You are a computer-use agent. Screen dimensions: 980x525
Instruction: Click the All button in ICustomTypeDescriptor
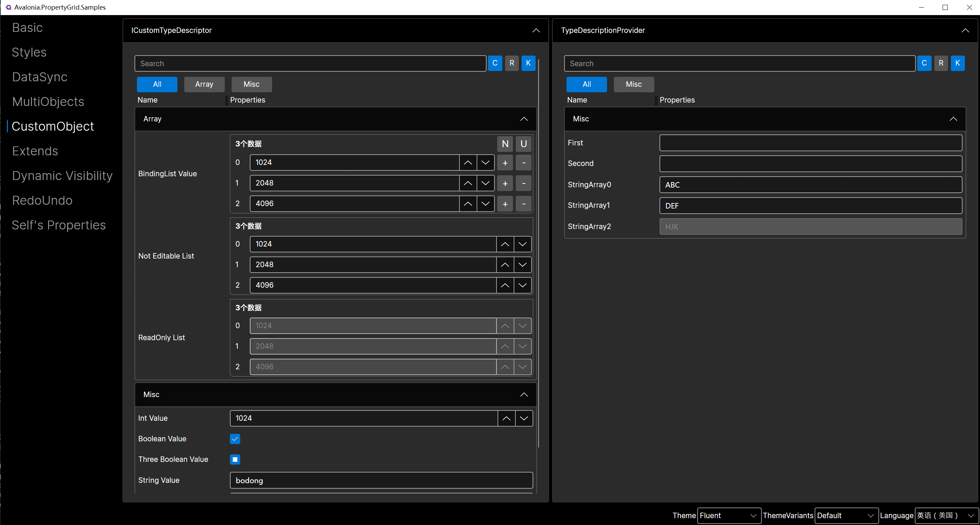pyautogui.click(x=157, y=84)
